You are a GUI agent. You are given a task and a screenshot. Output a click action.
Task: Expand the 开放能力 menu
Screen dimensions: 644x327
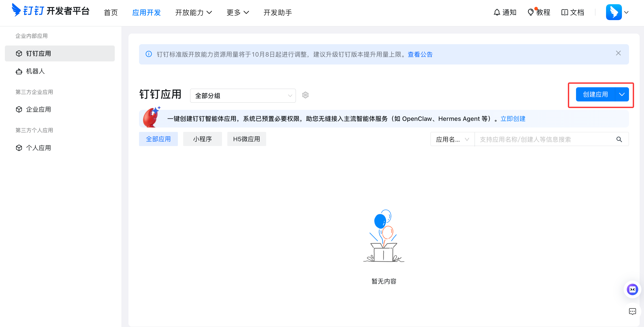[x=194, y=13]
